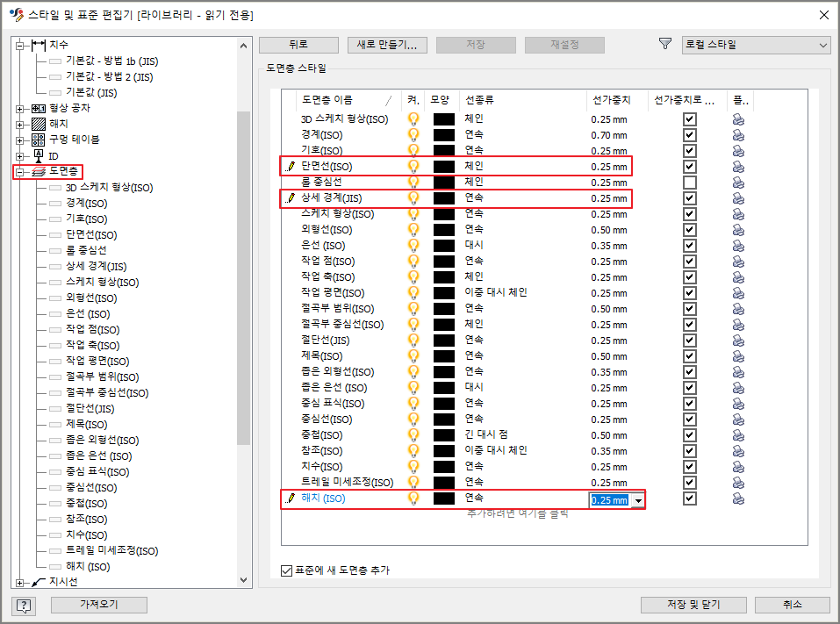The image size is (840, 624).
Task: Click the light bulb for 절단선(JIS) row
Action: coord(413,341)
